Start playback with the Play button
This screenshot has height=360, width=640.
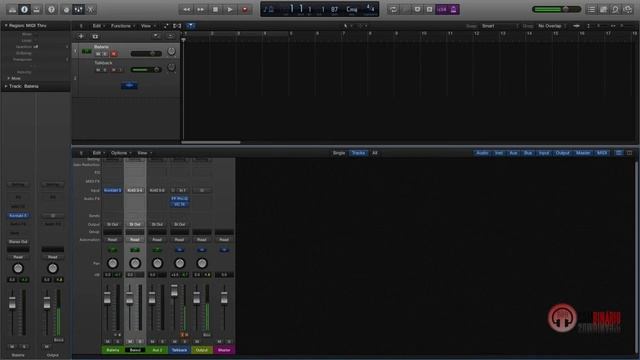tap(230, 9)
